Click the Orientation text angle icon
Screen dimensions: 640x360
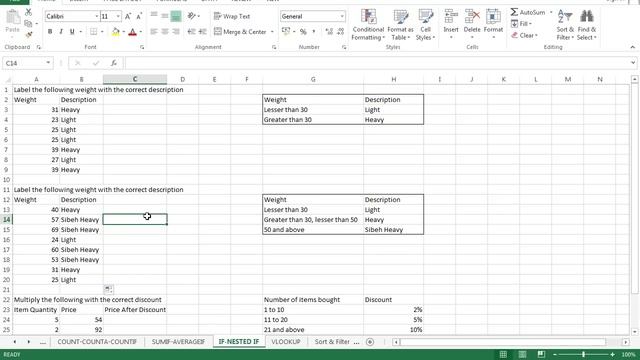pyautogui.click(x=191, y=16)
